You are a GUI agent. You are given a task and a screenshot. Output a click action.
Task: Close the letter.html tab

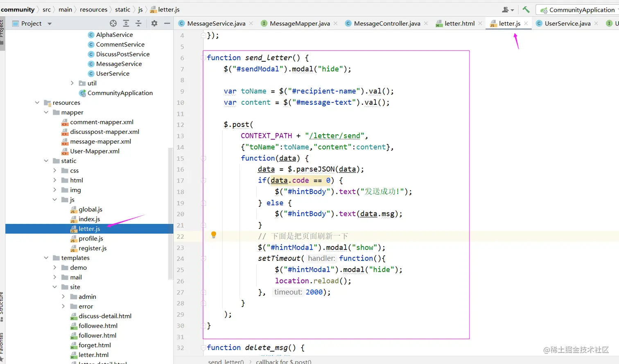(480, 23)
